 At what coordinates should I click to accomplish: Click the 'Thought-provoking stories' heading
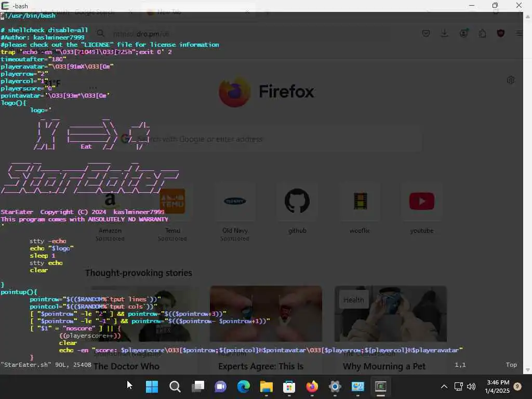pos(138,273)
